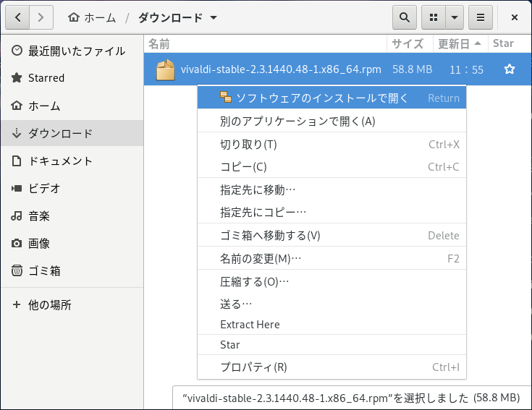Choose ソフトウェアのインストールで開く from context menu
This screenshot has height=410, width=532.
click(332, 98)
